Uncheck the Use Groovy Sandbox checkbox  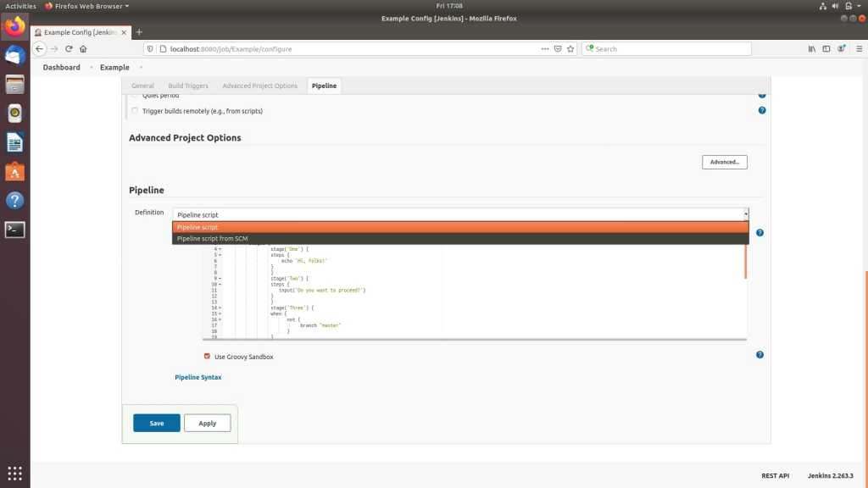click(207, 357)
